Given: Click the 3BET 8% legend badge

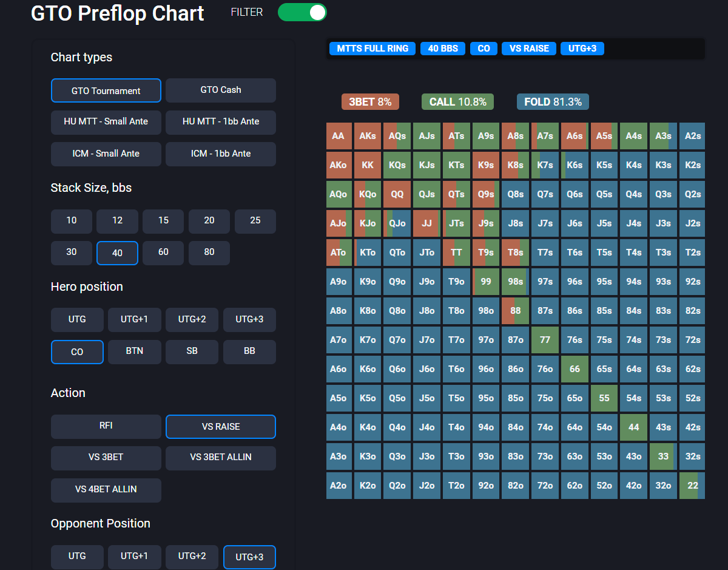Looking at the screenshot, I should 370,102.
